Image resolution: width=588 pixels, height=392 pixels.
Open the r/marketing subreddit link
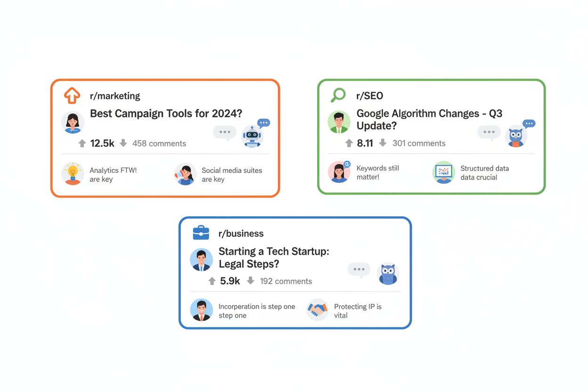tap(115, 96)
